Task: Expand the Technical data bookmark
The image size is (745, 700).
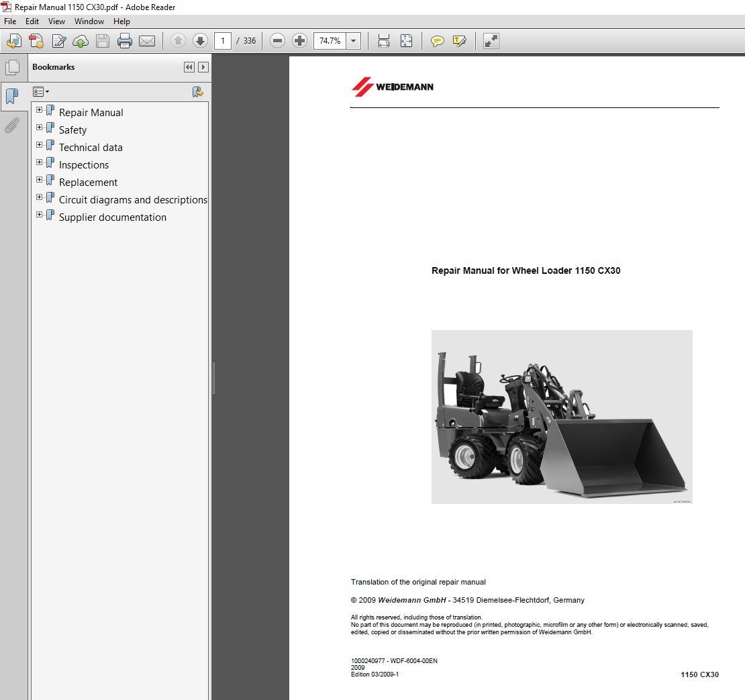Action: click(x=40, y=145)
